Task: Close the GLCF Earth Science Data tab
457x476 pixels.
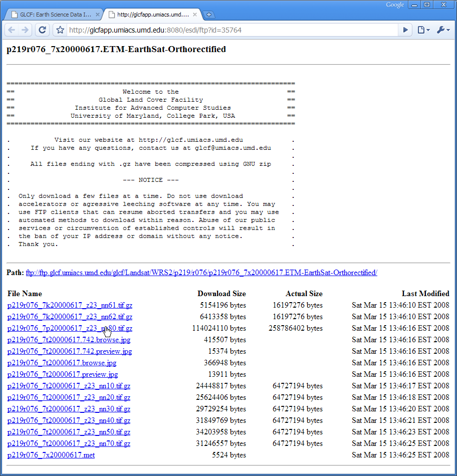Action: click(x=98, y=15)
